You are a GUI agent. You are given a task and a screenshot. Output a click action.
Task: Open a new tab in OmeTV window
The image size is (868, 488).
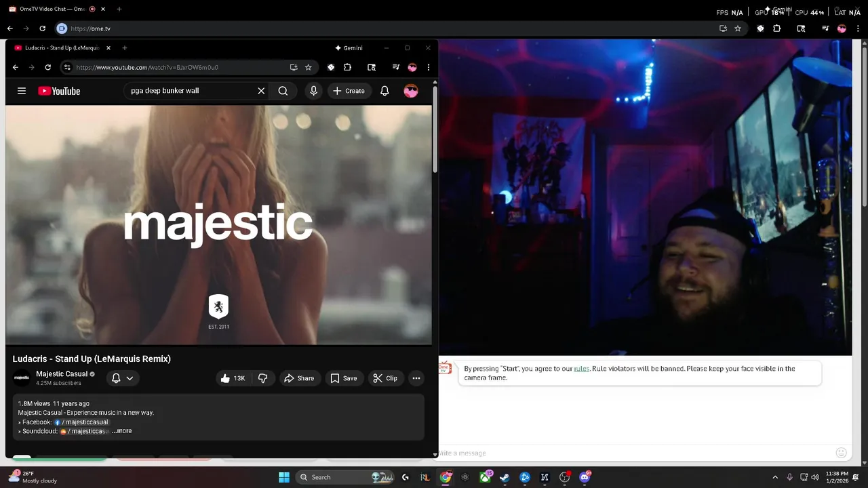[x=119, y=9]
